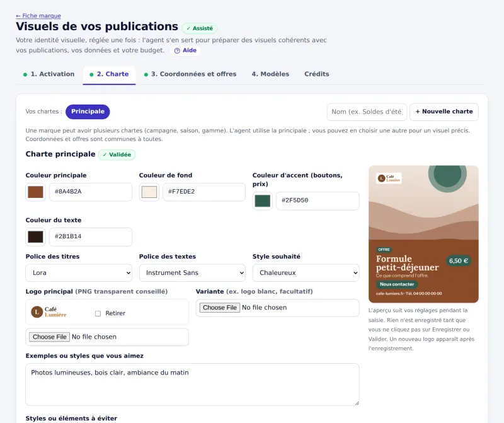Edit the #F7EDE2 hex field
Screen dimensions: 504x423
point(204,192)
